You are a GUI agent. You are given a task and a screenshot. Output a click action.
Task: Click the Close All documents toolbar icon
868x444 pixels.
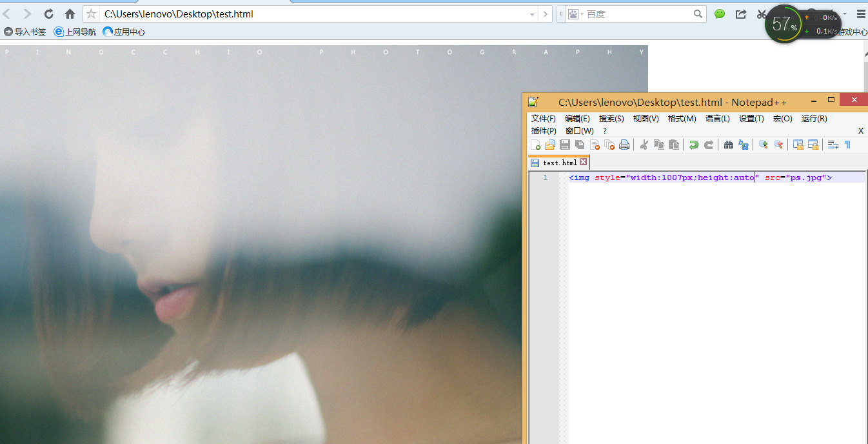(x=609, y=145)
